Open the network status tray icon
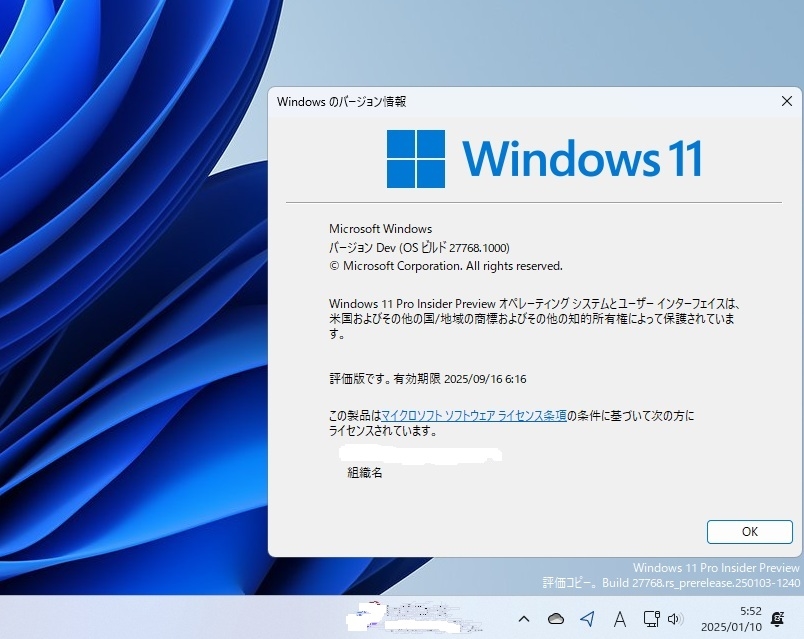804x639 pixels. click(652, 619)
